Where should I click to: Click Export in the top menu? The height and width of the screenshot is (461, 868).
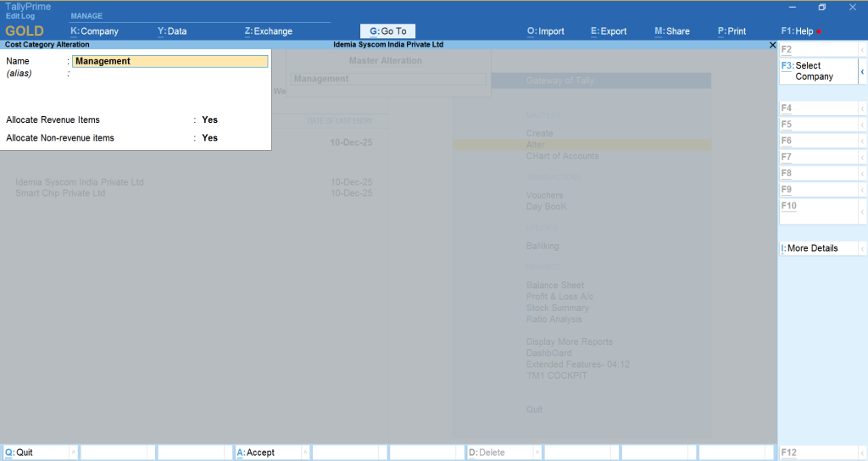coord(609,31)
